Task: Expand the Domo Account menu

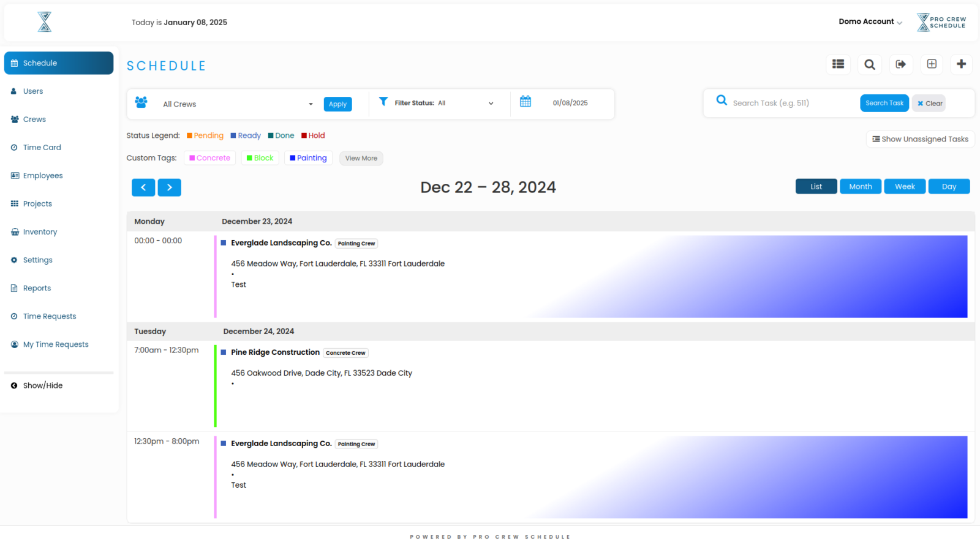Action: coord(870,21)
